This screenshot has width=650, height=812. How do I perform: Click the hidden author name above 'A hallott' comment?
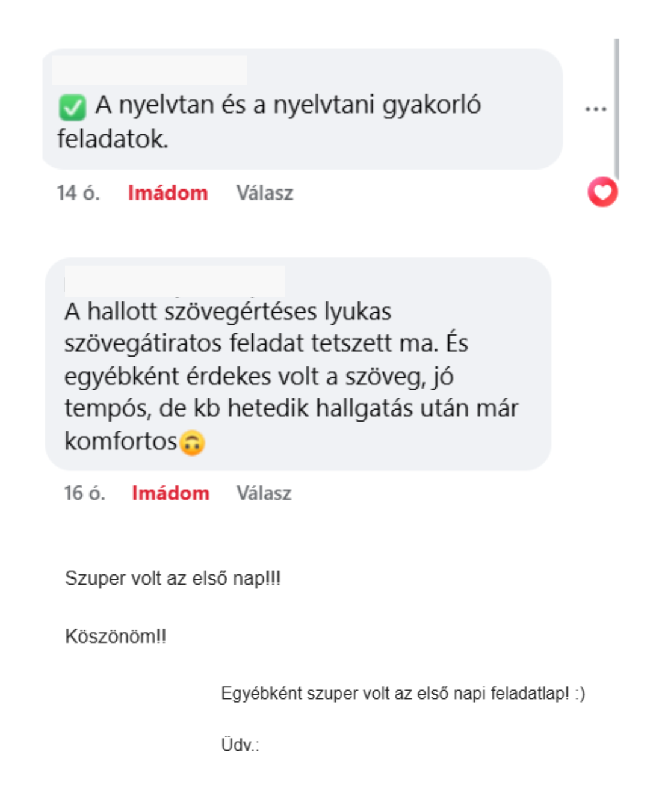175,280
